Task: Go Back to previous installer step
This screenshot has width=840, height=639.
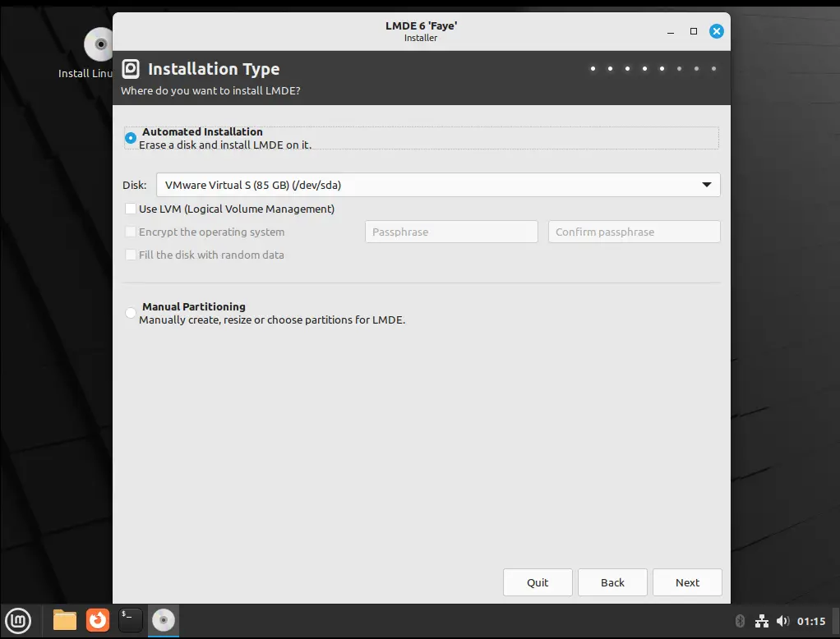Action: point(612,582)
